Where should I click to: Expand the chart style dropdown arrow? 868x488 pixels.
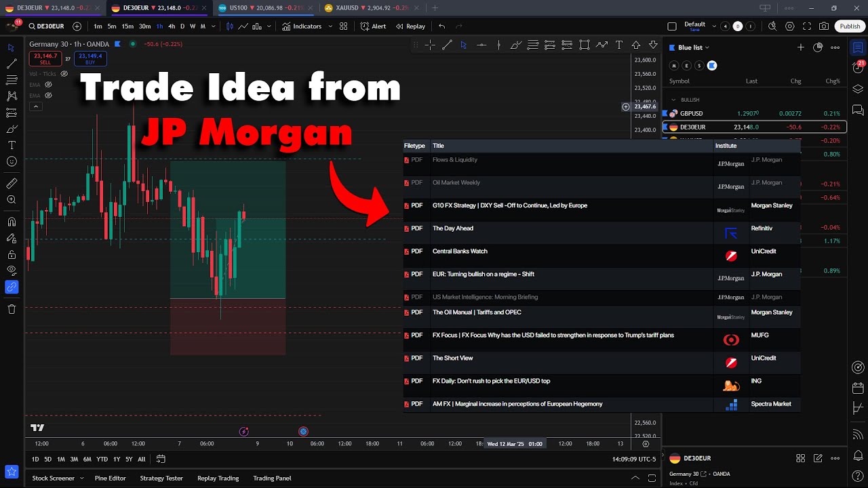269,26
